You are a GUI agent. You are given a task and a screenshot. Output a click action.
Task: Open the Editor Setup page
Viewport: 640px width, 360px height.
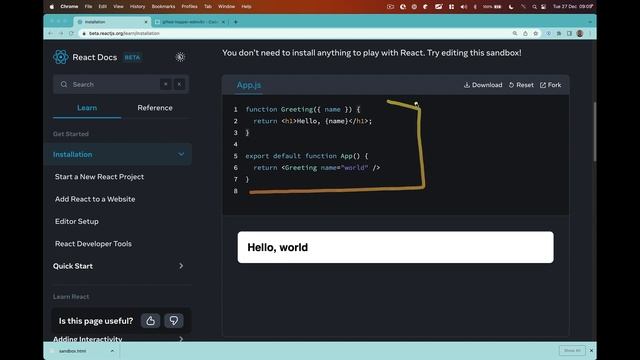[77, 221]
